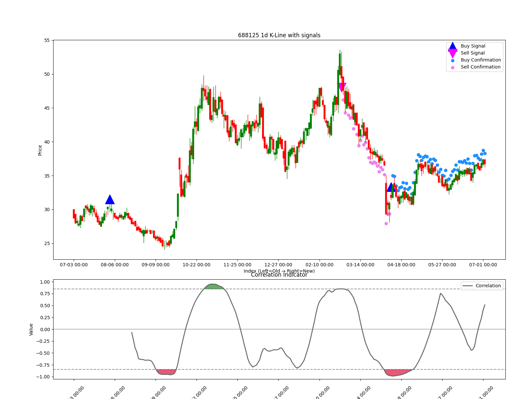Click the chart title '688125 1d K-Line with signals'
Screen dimensions: 532x399
(x=279, y=35)
